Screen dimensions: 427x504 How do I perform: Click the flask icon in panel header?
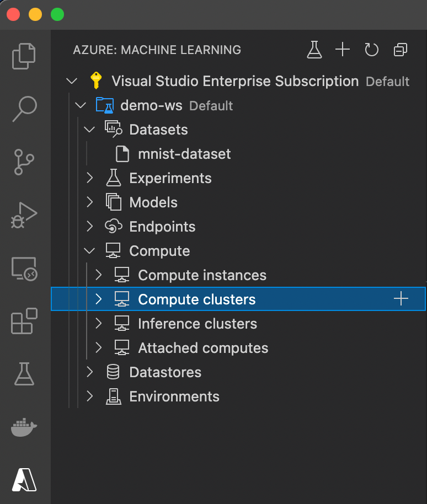coord(314,50)
